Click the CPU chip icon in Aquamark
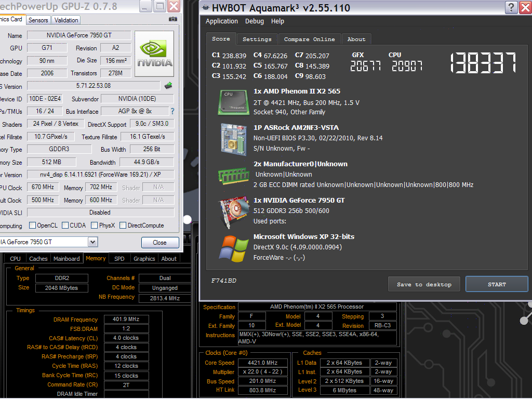This screenshot has height=399, width=532. click(x=233, y=102)
